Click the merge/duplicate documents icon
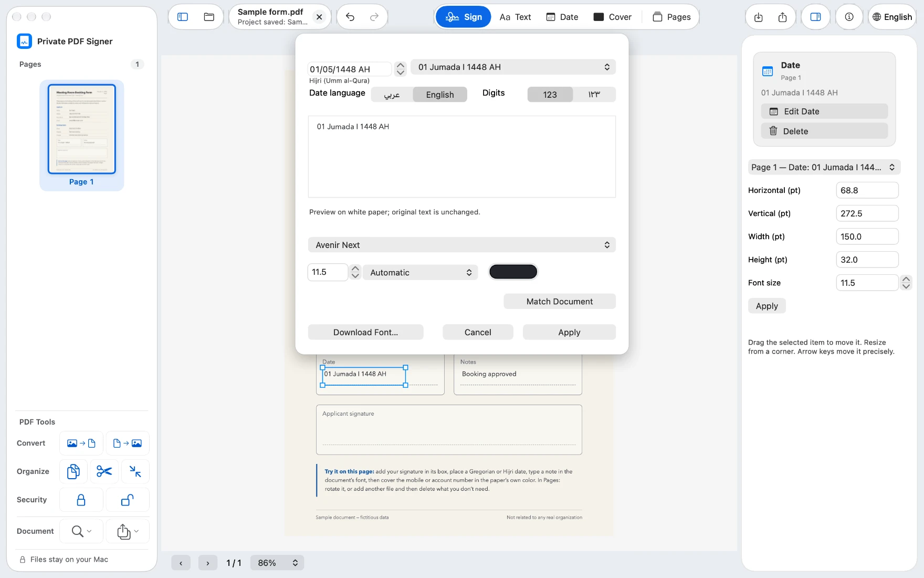This screenshot has height=578, width=924. [x=73, y=471]
